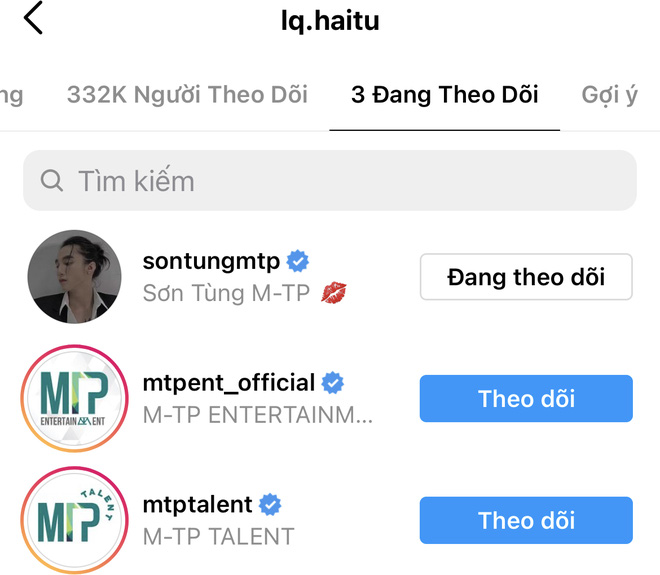This screenshot has width=660, height=575.
Task: Follow mtptalent with Theo dõi button
Action: click(526, 520)
